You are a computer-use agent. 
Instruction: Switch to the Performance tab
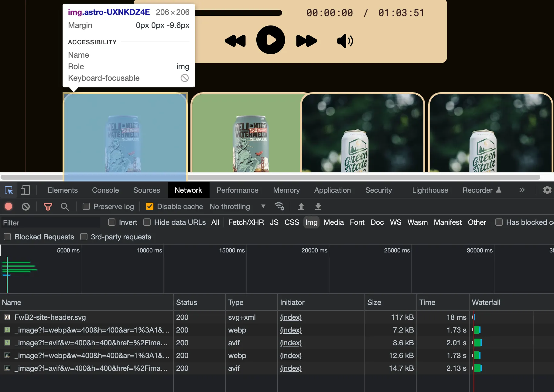coord(237,190)
